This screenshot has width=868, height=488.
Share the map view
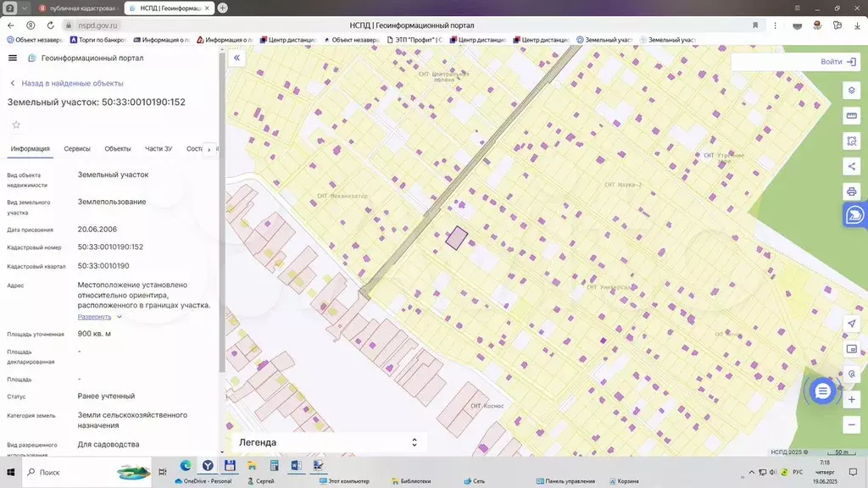(x=851, y=166)
